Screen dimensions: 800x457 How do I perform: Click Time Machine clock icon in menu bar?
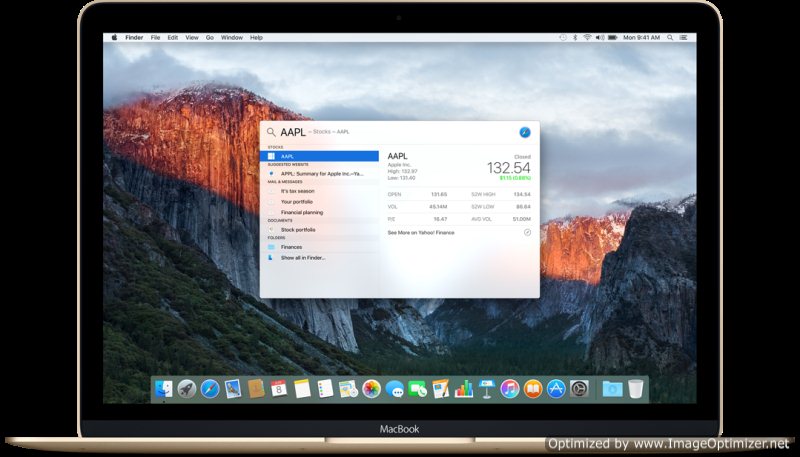[563, 38]
